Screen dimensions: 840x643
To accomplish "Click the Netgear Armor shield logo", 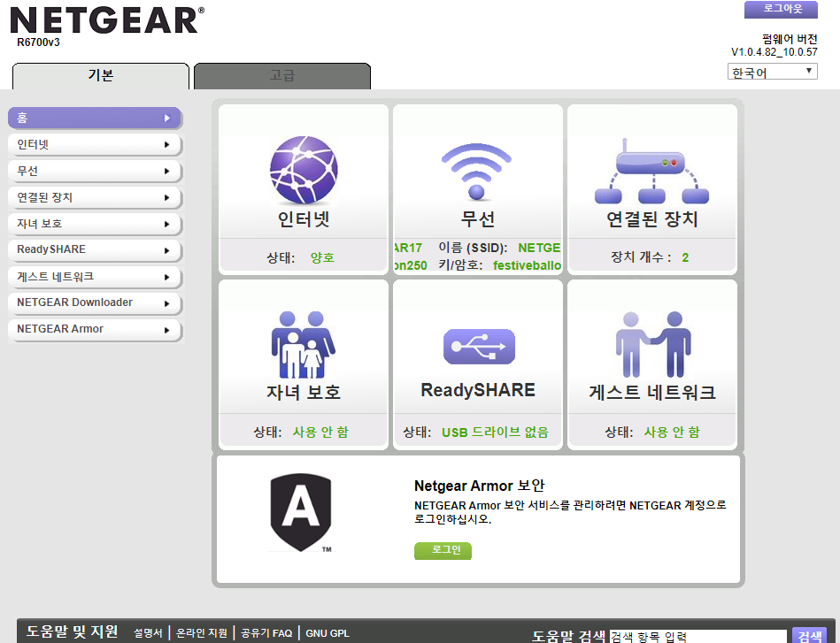I will click(x=301, y=512).
